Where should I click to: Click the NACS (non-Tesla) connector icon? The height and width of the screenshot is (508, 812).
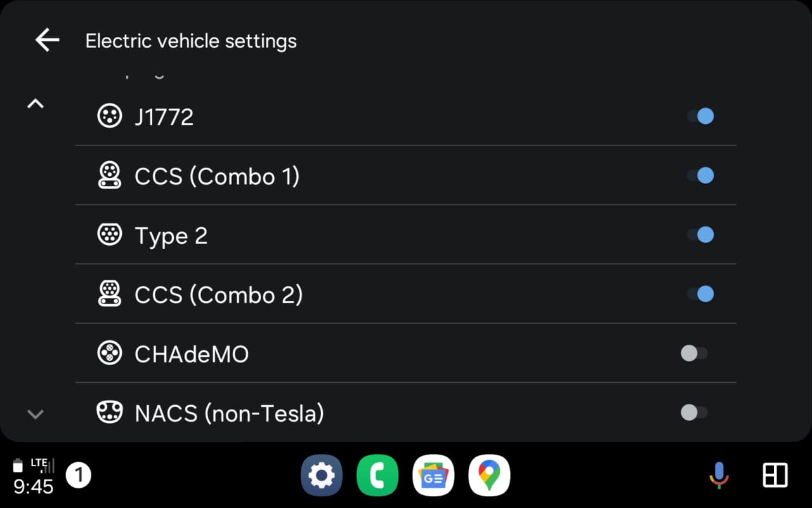111,412
